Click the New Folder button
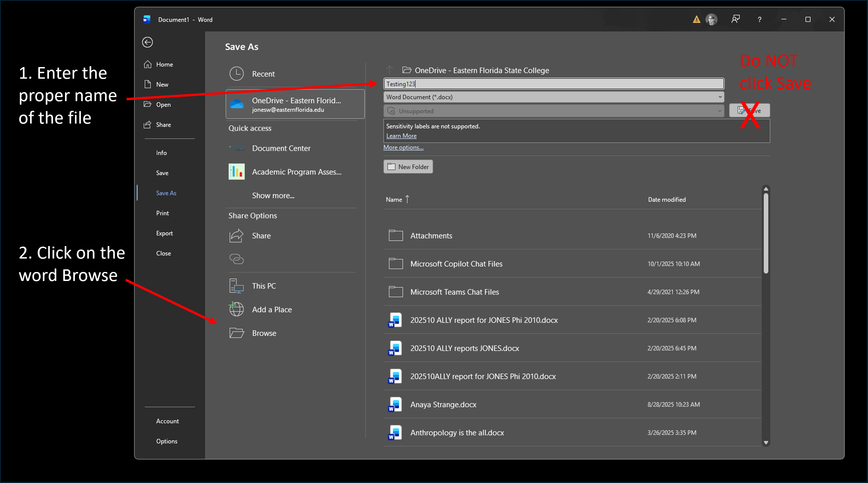Viewport: 868px width, 483px height. (408, 167)
